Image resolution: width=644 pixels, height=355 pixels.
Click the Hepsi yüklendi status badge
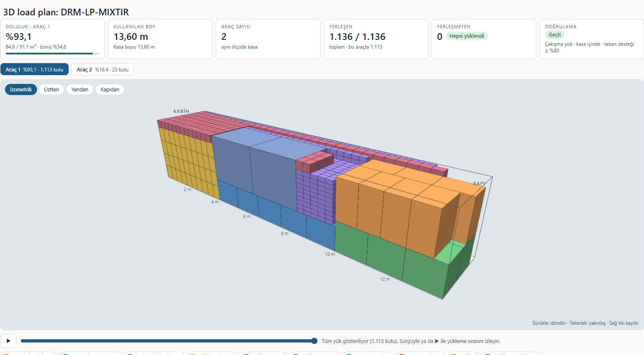466,36
